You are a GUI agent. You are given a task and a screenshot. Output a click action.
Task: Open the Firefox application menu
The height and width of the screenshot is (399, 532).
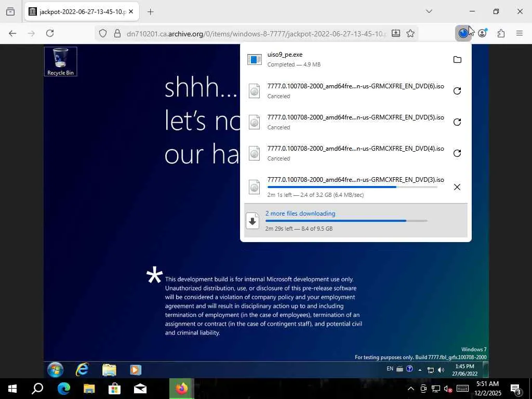tap(520, 33)
